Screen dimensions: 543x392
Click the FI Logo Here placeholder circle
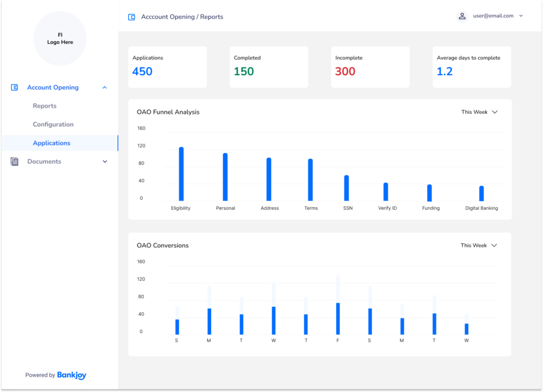pos(60,39)
